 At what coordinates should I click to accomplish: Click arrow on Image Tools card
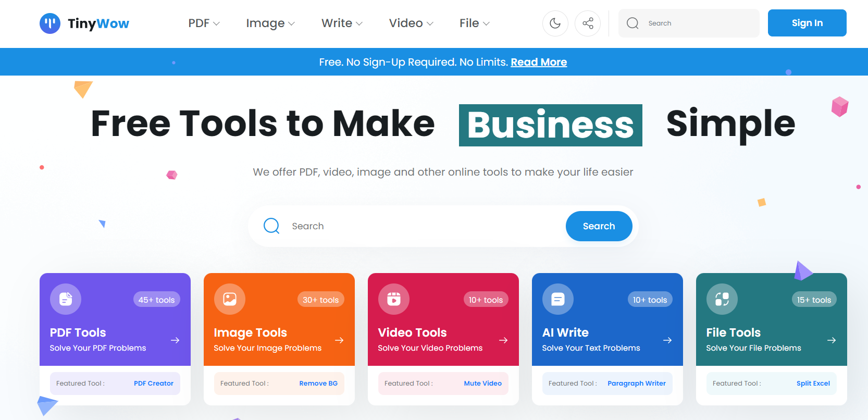(x=339, y=340)
